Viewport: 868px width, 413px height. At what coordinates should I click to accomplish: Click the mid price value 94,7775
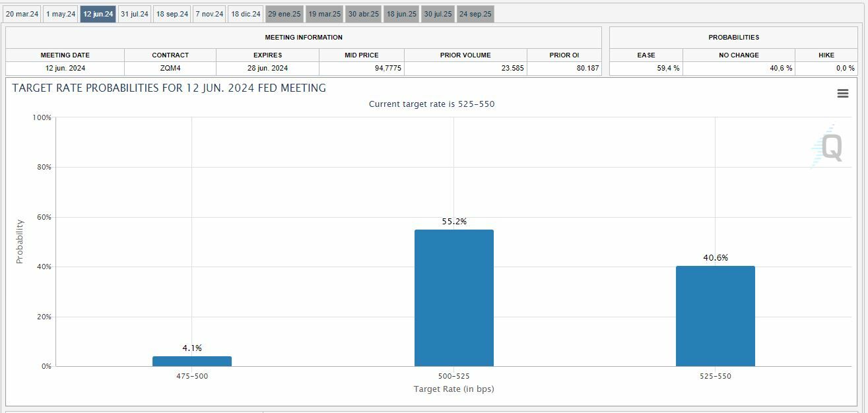point(387,68)
